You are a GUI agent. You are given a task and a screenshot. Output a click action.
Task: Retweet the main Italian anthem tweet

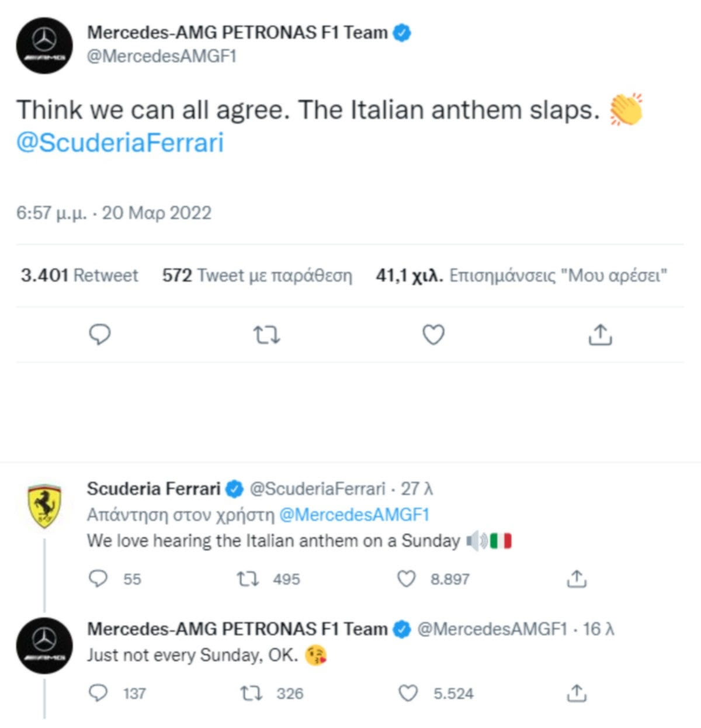[x=266, y=335]
